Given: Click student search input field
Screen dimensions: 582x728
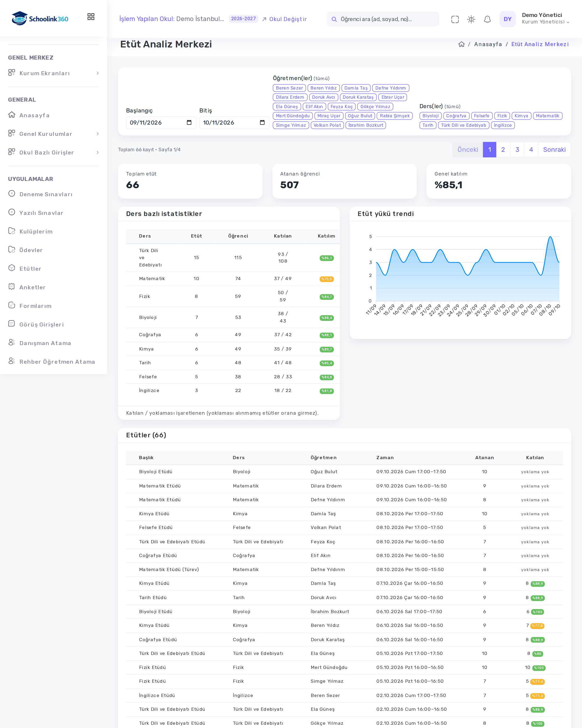Looking at the screenshot, I should point(383,19).
